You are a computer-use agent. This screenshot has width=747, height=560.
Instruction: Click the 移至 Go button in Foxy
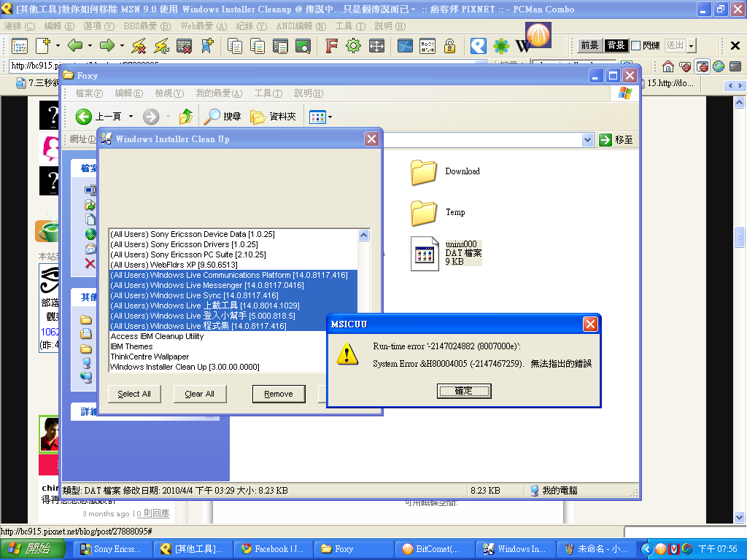tap(616, 140)
